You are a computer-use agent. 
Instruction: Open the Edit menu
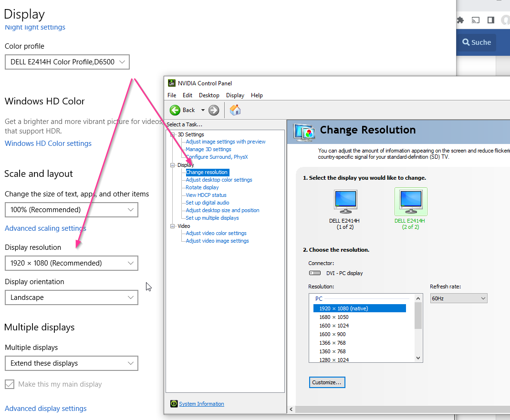187,95
